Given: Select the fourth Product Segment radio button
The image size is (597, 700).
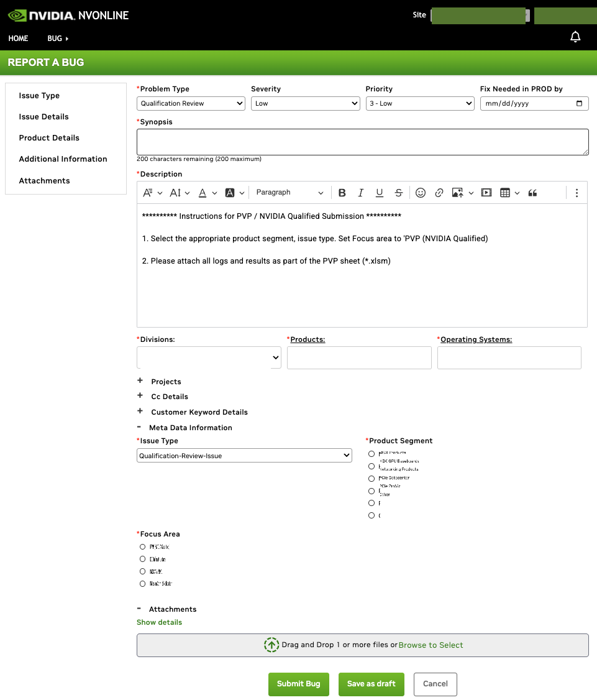Looking at the screenshot, I should [371, 491].
